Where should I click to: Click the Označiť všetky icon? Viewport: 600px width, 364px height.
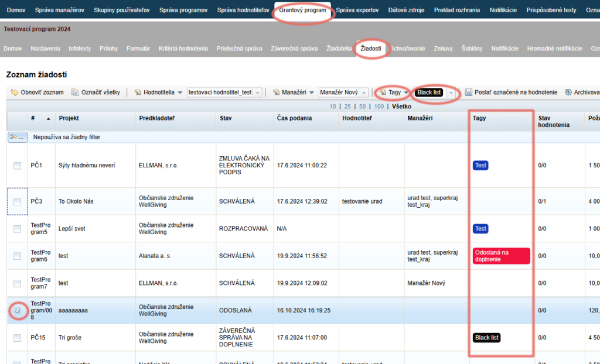(x=74, y=92)
